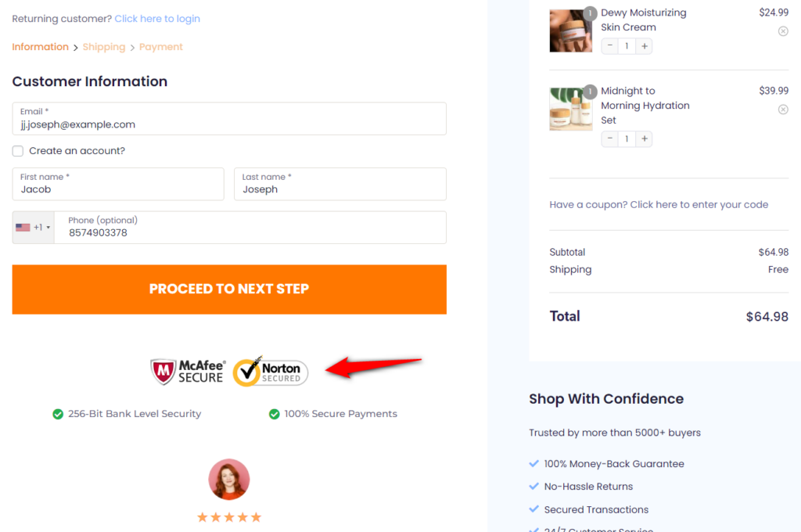Click the US flag in the phone field

23,226
